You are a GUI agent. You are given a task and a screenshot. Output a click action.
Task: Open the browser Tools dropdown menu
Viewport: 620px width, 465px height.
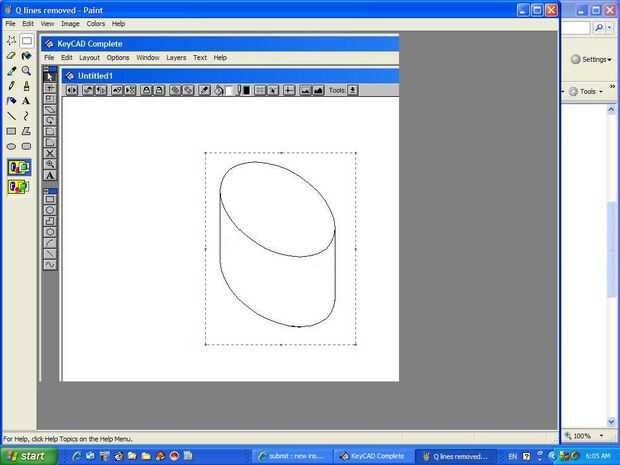coord(586,92)
